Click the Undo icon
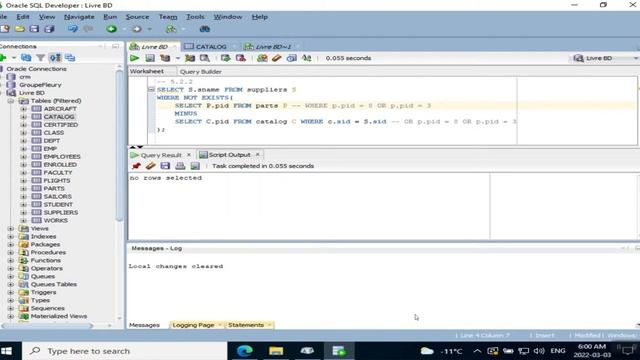This screenshot has height=360, width=640. coord(73,29)
